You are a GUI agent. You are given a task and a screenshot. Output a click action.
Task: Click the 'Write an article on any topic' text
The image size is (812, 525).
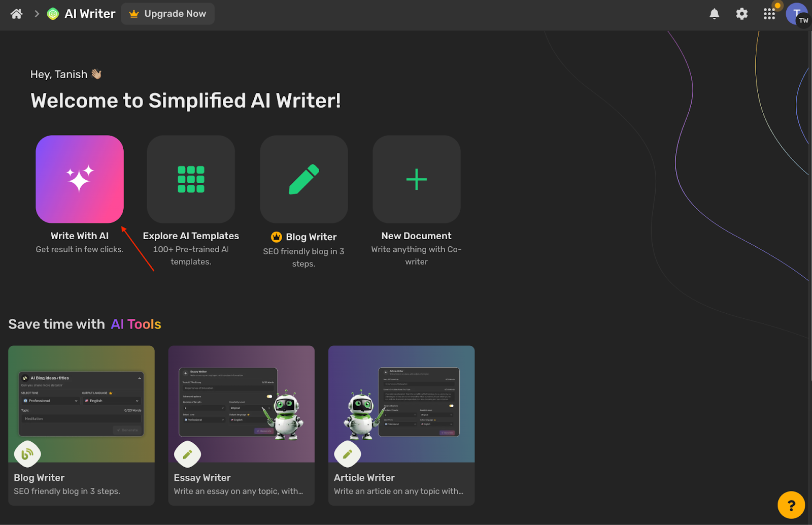click(x=398, y=491)
